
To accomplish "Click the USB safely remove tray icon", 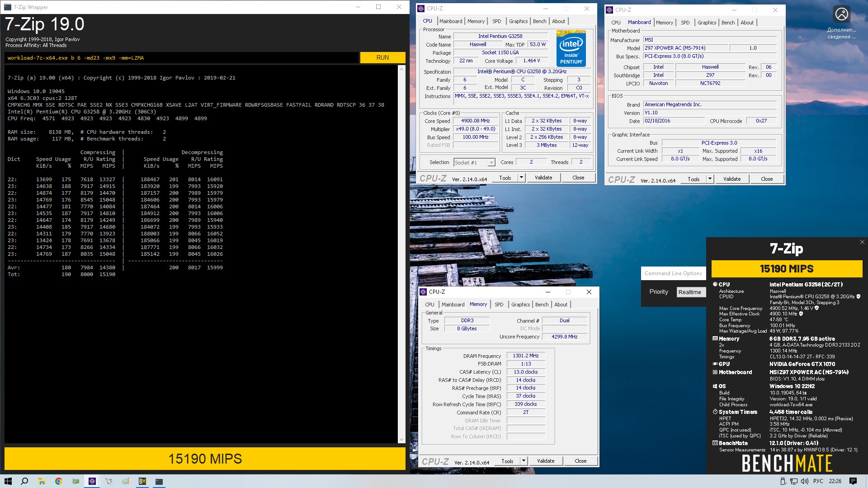I will tap(783, 481).
